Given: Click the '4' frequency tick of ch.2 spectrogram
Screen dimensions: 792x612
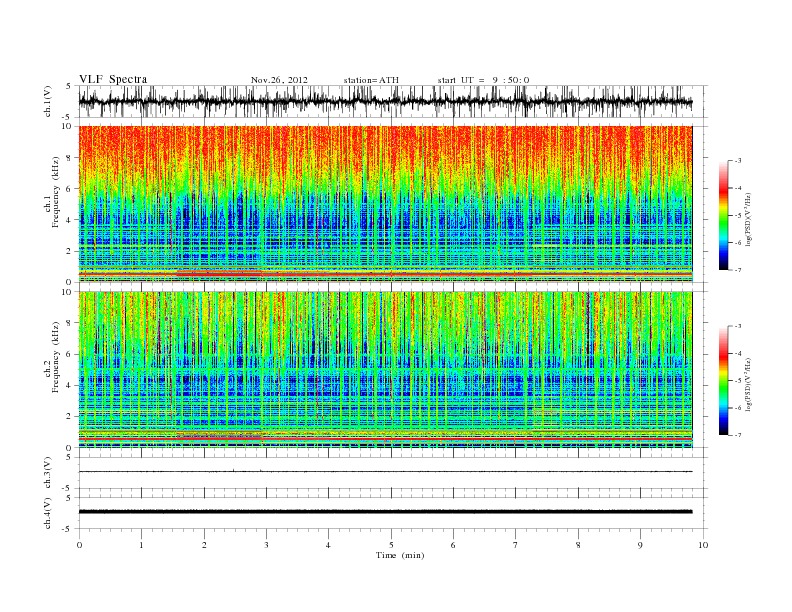Looking at the screenshot, I should click(x=70, y=386).
